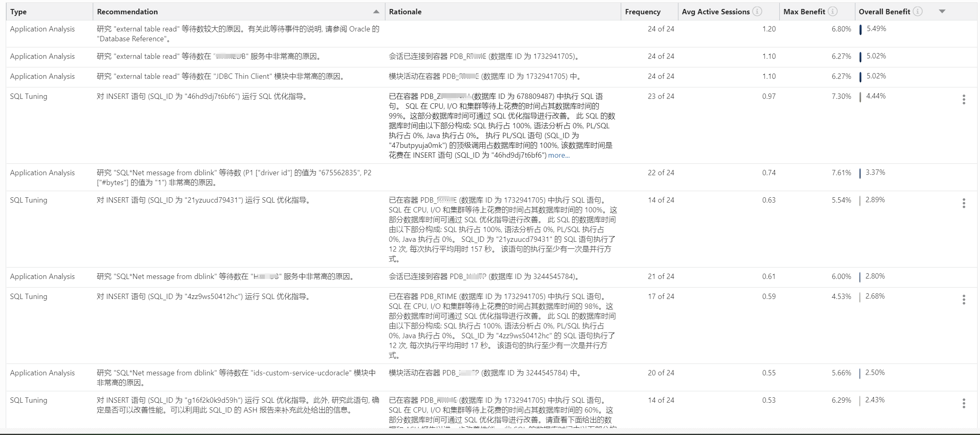Open the actions menu for SQL_ID 46hd9dj7t6bf6 row

(x=964, y=100)
